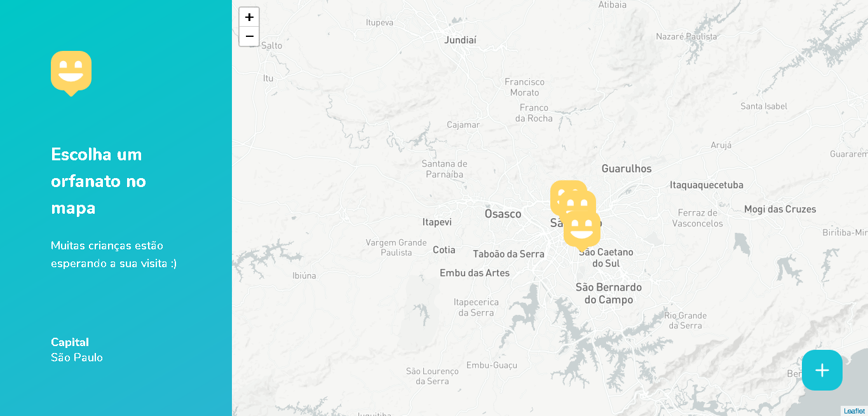Click the Ibiúna label on the map
Image resolution: width=868 pixels, height=416 pixels.
coord(304,276)
